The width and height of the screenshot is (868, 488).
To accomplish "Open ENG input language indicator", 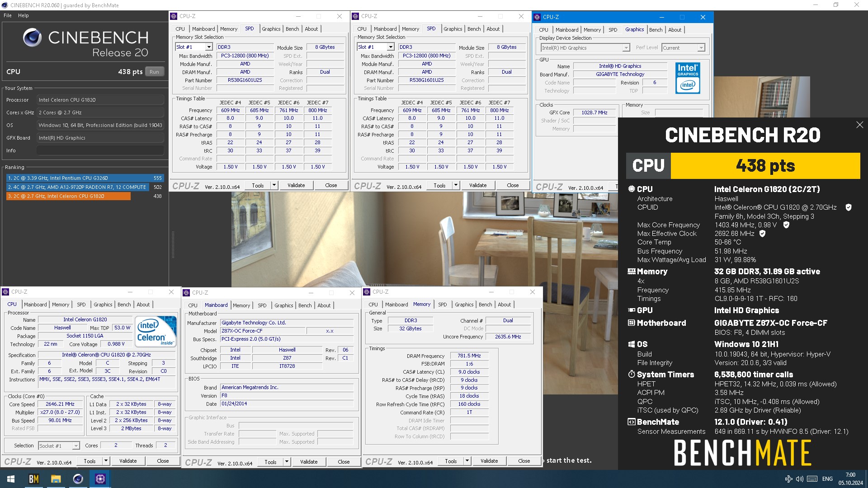I will click(827, 479).
